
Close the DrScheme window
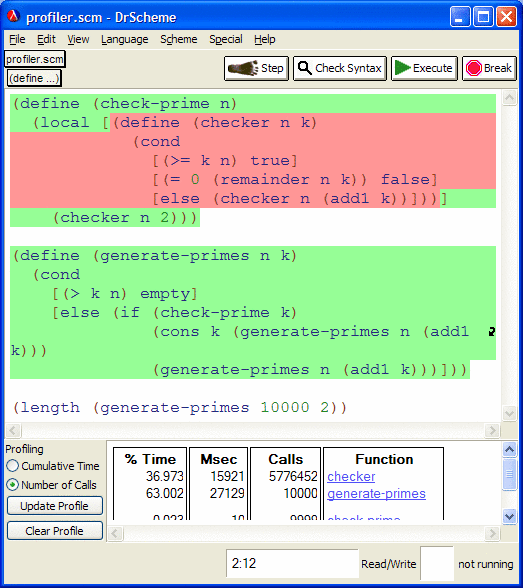point(507,17)
